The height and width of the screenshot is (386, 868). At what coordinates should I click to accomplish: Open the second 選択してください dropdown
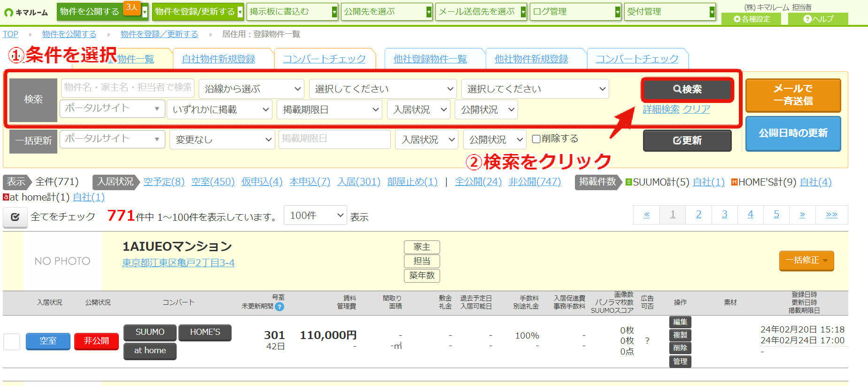(x=535, y=89)
